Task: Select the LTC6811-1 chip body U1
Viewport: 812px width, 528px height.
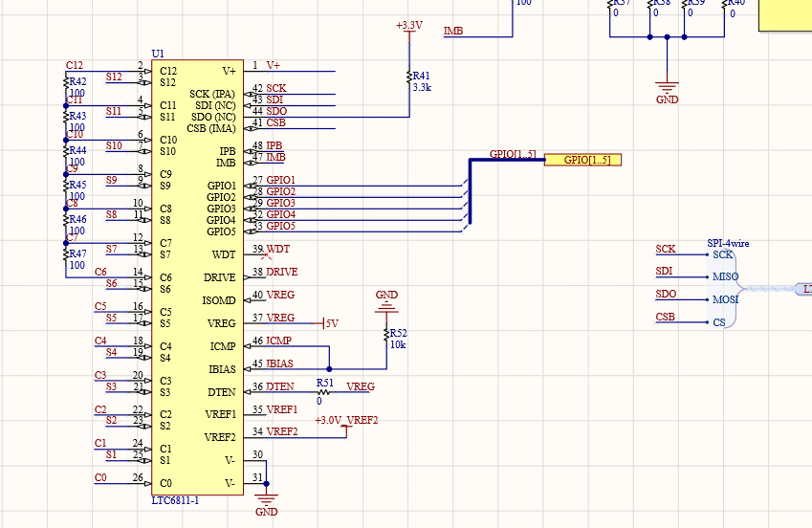Action: [197, 277]
